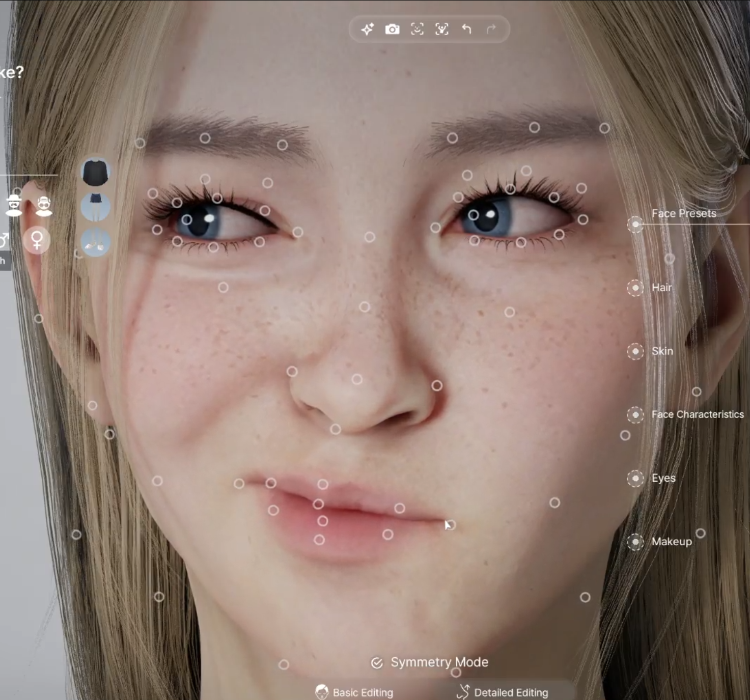Select the female gender symbol
Image resolution: width=750 pixels, height=700 pixels.
(37, 240)
